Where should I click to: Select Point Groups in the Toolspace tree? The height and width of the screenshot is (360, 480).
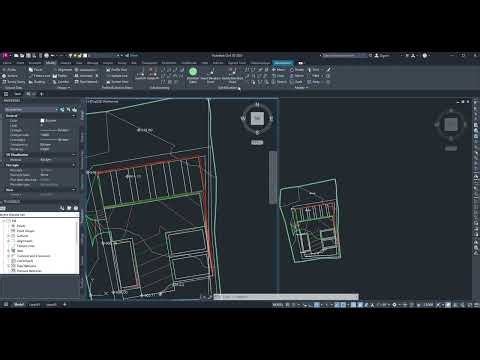[25, 231]
